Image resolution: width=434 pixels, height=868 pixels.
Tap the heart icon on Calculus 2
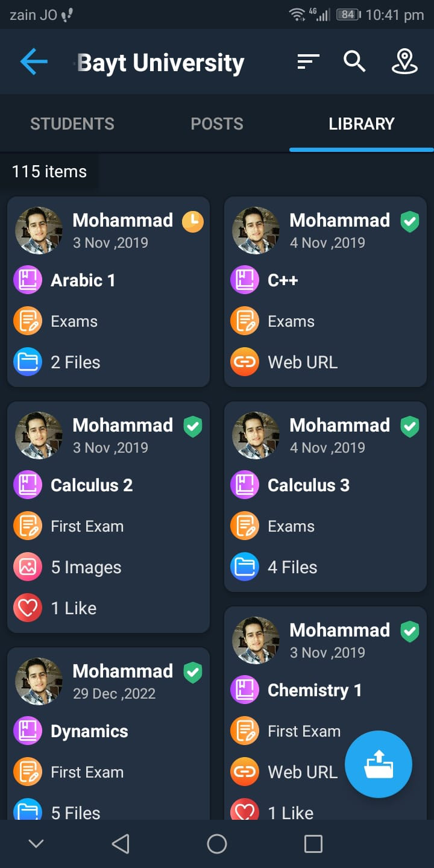coord(28,608)
